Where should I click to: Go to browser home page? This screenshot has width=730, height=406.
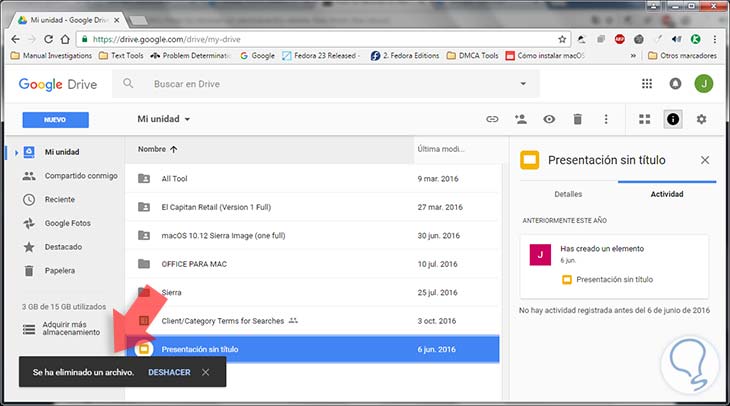click(x=65, y=39)
